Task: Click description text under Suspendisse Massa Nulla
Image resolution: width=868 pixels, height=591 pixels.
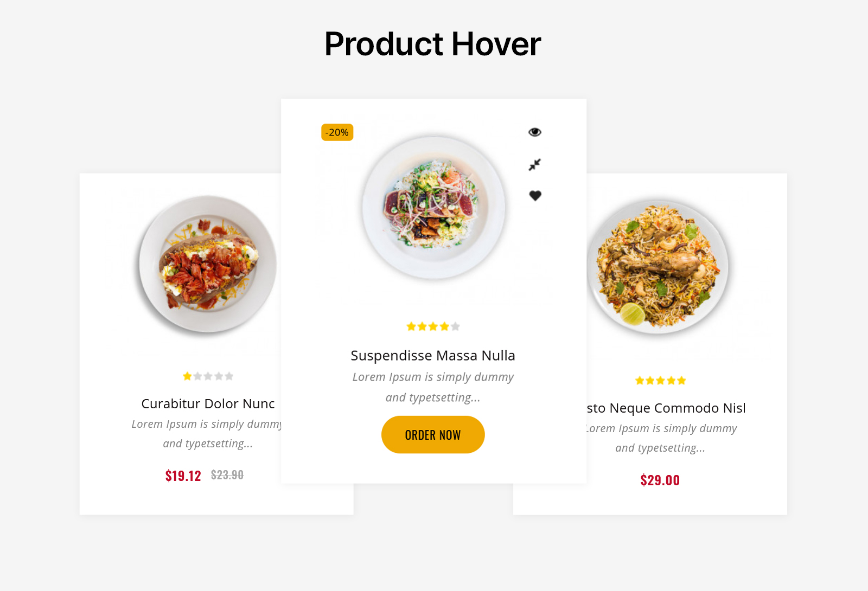Action: (433, 387)
